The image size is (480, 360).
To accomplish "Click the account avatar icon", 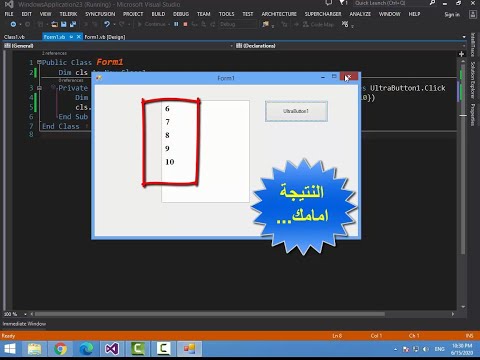I will coord(473,14).
